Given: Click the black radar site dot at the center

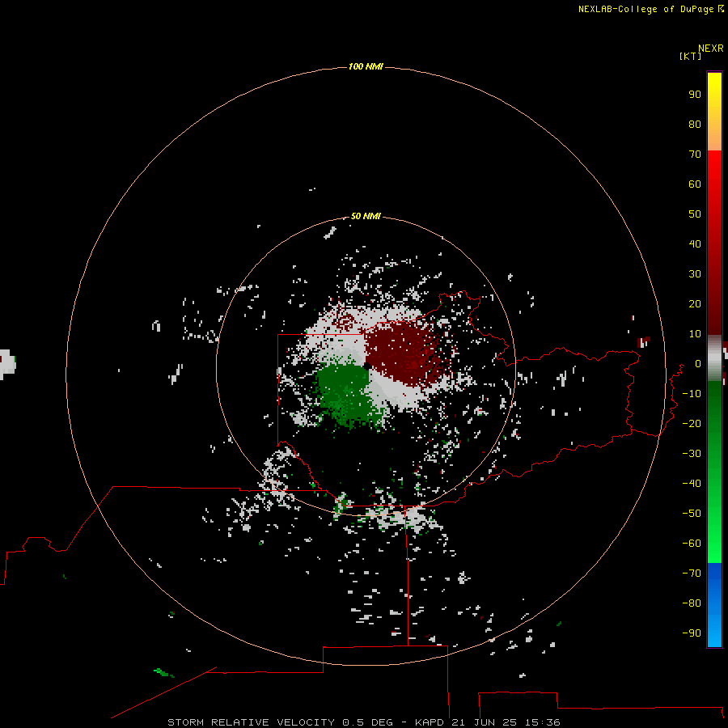Looking at the screenshot, I should click(366, 366).
